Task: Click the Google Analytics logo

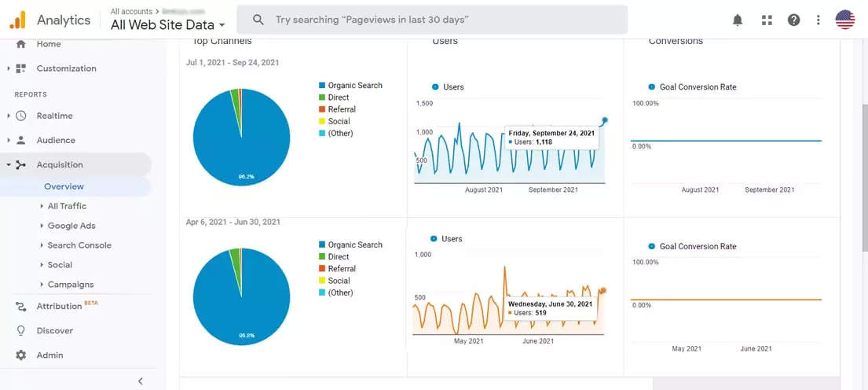Action: (18, 20)
